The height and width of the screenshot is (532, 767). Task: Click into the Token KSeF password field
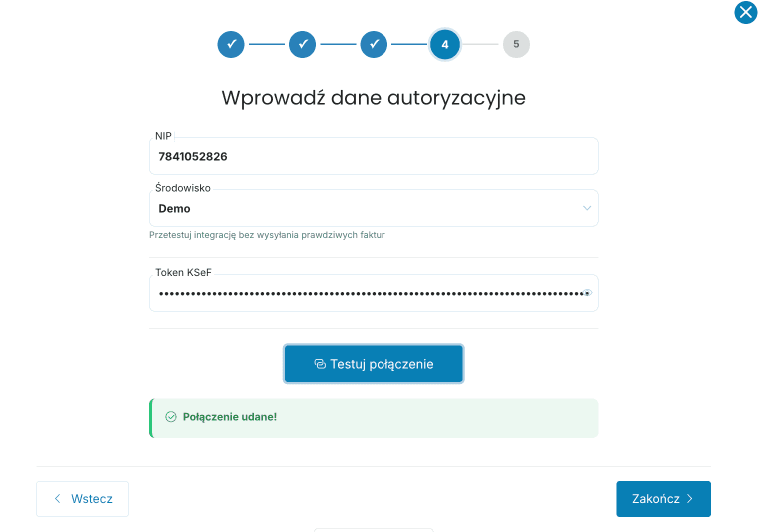click(x=365, y=293)
